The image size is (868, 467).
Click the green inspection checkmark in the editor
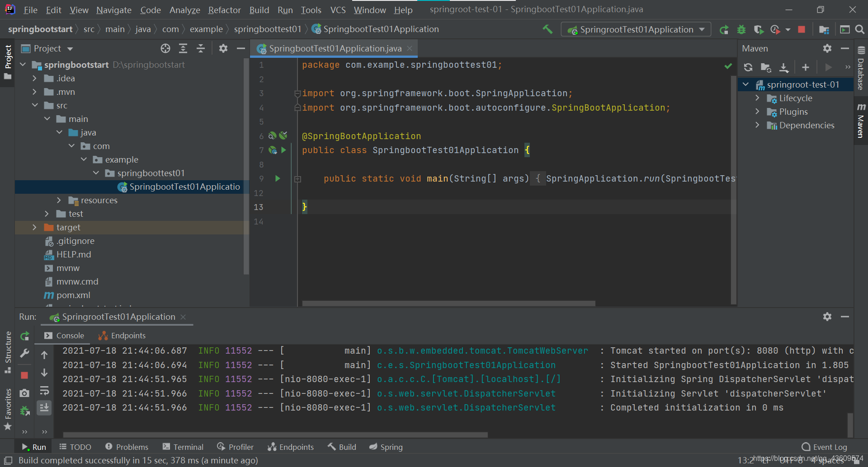(728, 66)
